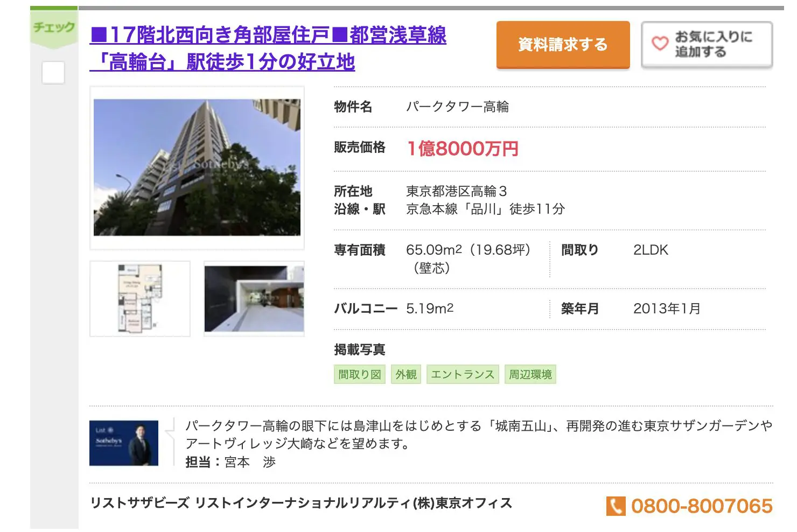This screenshot has width=797, height=532.
Task: Select the 外観 photo tag
Action: (x=406, y=374)
